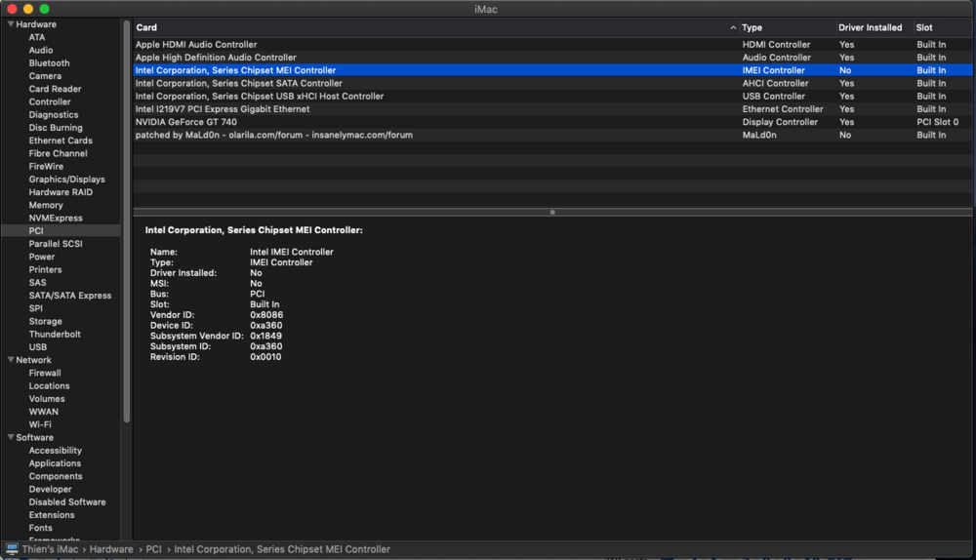Click the computer icon in path bar
976x560 pixels.
pyautogui.click(x=12, y=549)
